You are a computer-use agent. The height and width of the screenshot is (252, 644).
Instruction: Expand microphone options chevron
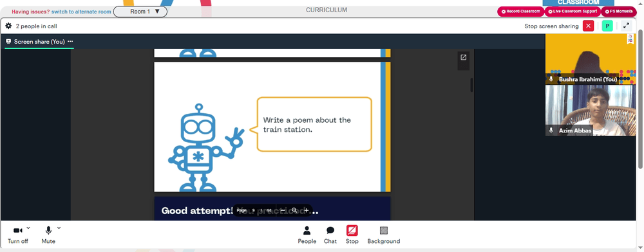[59, 228]
